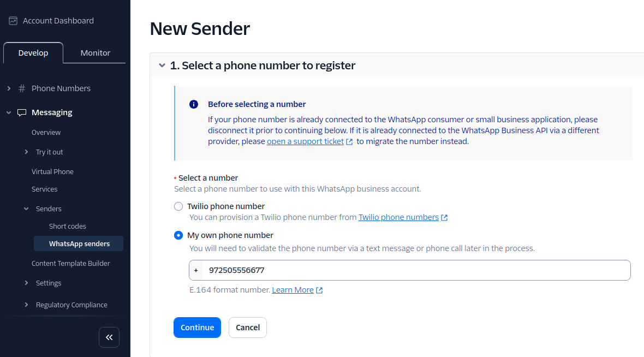Image resolution: width=644 pixels, height=357 pixels.
Task: Select the 'Twilio phone number' radio option
Action: click(x=178, y=206)
